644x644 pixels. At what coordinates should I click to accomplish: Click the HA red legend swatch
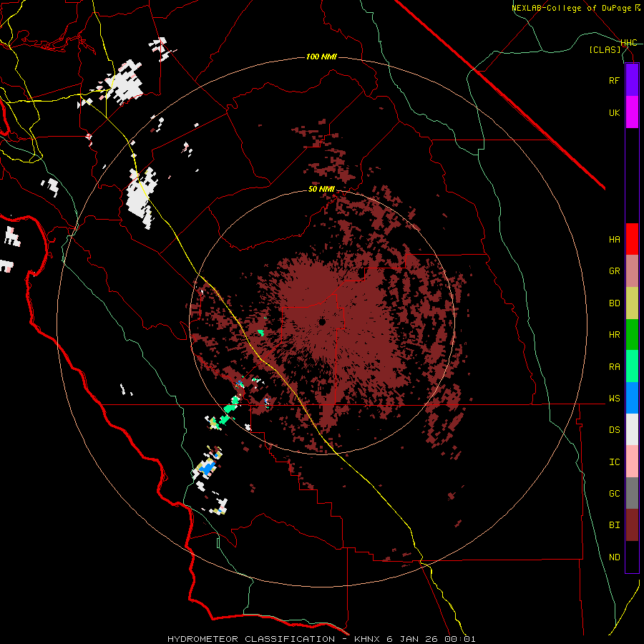[x=632, y=239]
